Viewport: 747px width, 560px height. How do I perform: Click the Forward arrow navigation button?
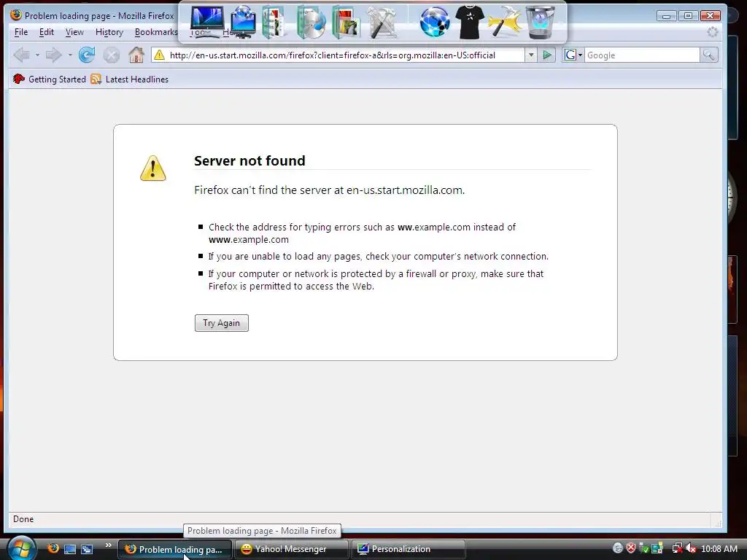click(53, 55)
